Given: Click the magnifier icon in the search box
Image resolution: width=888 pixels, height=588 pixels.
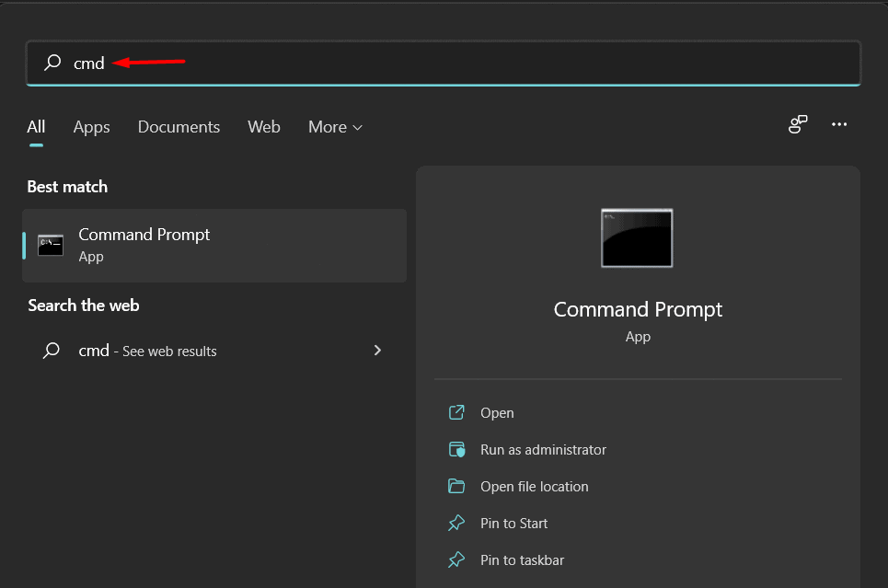Looking at the screenshot, I should coord(52,63).
